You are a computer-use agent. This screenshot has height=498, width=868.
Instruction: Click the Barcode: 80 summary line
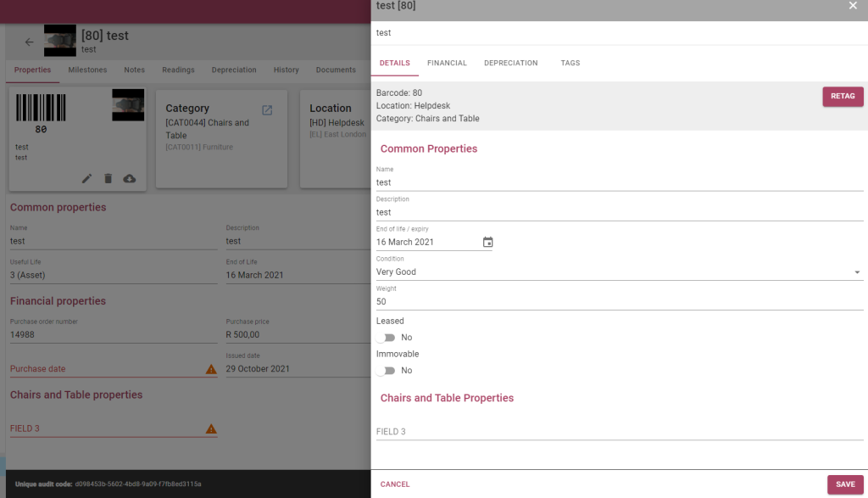tap(399, 93)
